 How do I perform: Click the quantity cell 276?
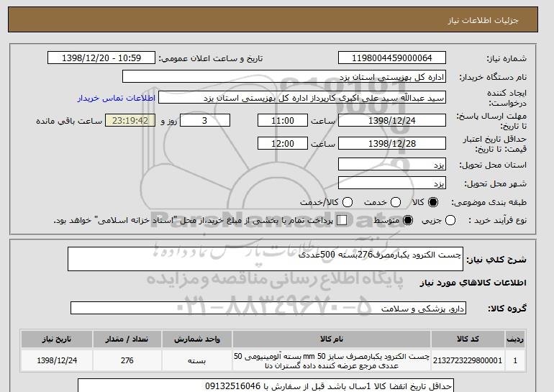(x=127, y=360)
